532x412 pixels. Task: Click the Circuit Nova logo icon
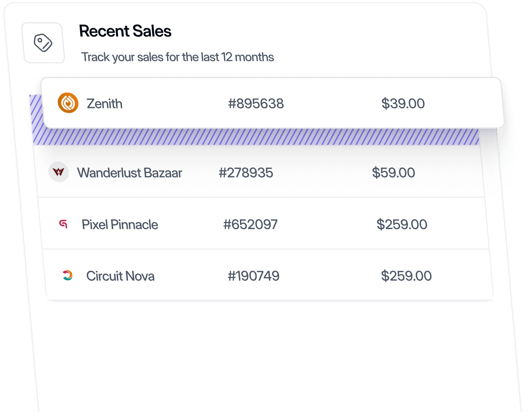(68, 275)
